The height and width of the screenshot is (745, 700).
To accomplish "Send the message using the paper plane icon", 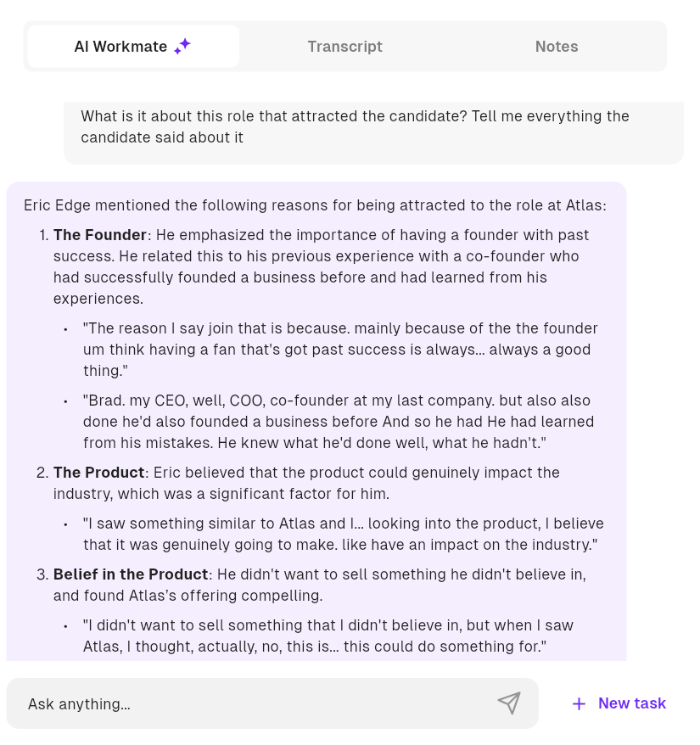I will coord(508,703).
